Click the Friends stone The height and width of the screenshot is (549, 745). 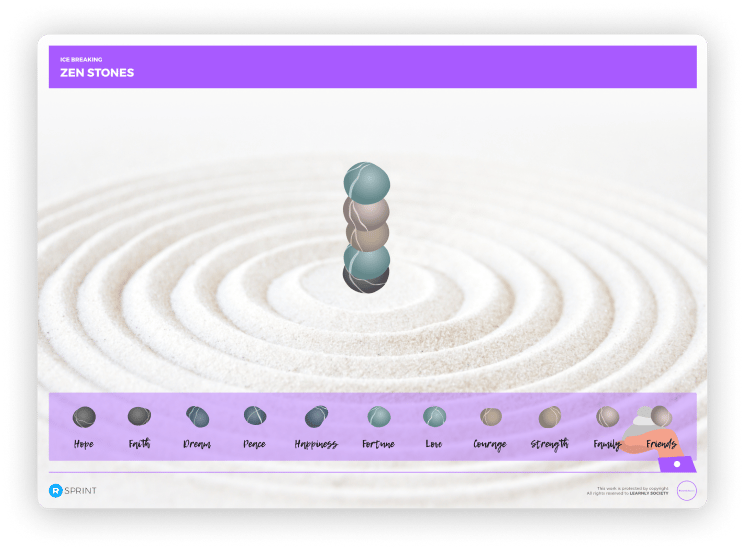click(661, 415)
